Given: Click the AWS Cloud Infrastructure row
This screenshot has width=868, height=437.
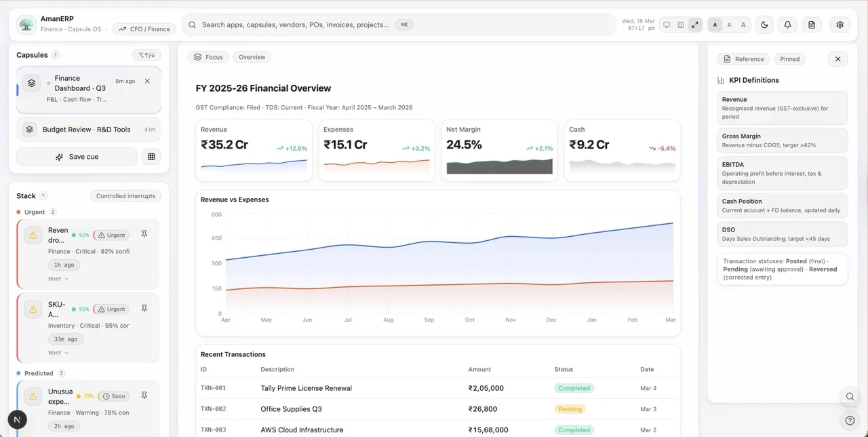Looking at the screenshot, I should (x=438, y=430).
